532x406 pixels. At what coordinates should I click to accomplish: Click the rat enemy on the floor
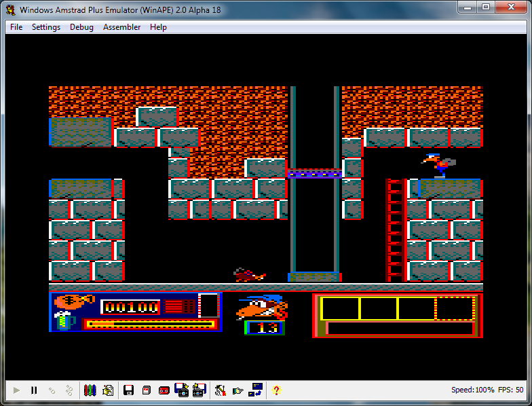point(250,274)
